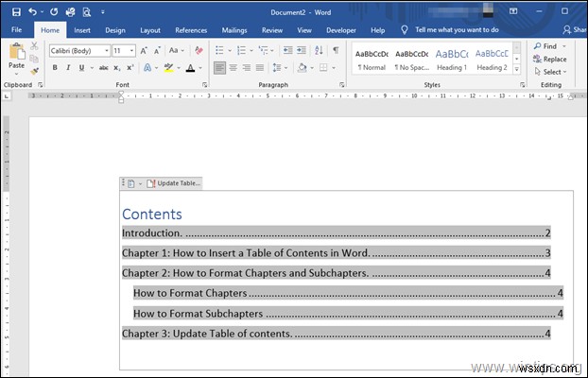Switch to the Insert tab

pyautogui.click(x=82, y=30)
